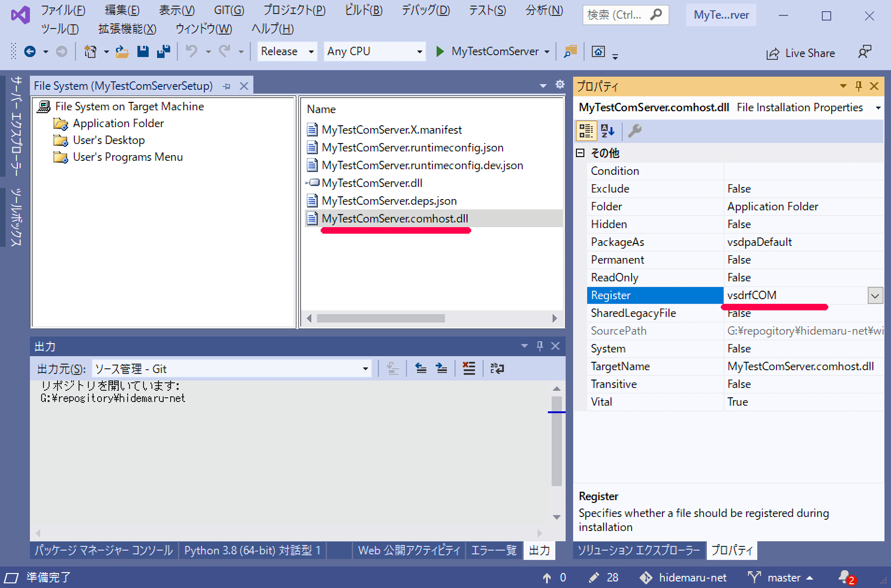Click the Undo arrow icon

(191, 51)
